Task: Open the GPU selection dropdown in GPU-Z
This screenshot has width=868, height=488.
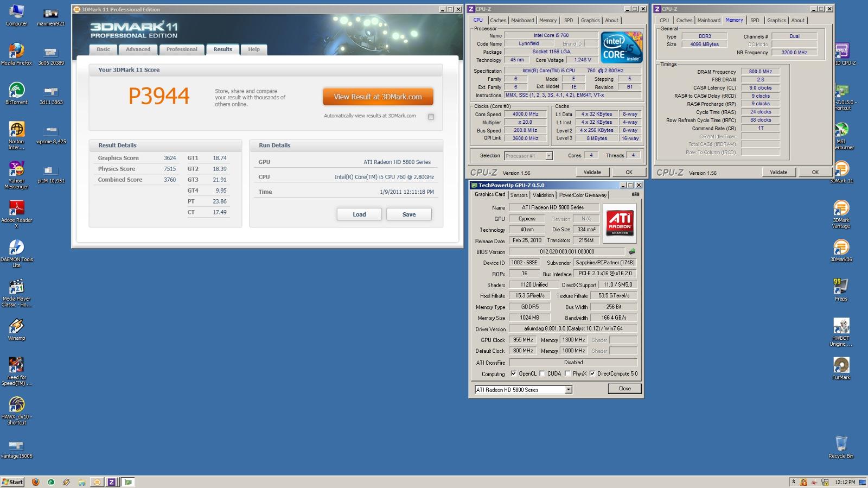Action: [x=569, y=390]
